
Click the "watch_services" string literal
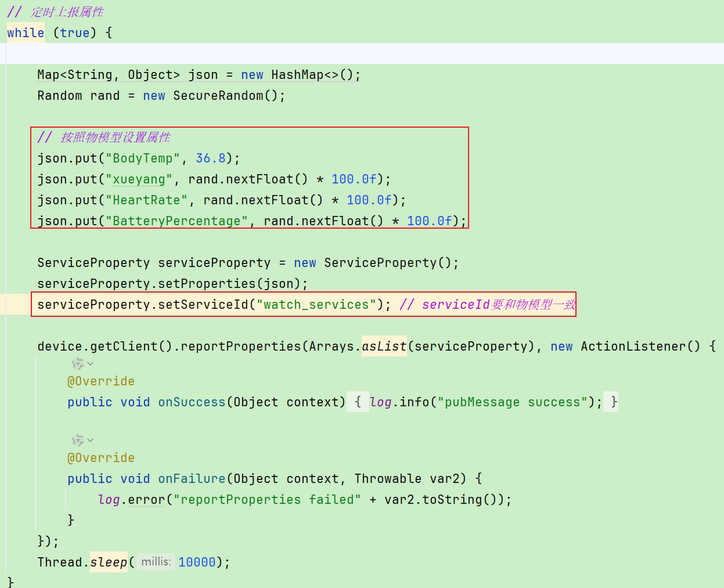click(x=316, y=305)
